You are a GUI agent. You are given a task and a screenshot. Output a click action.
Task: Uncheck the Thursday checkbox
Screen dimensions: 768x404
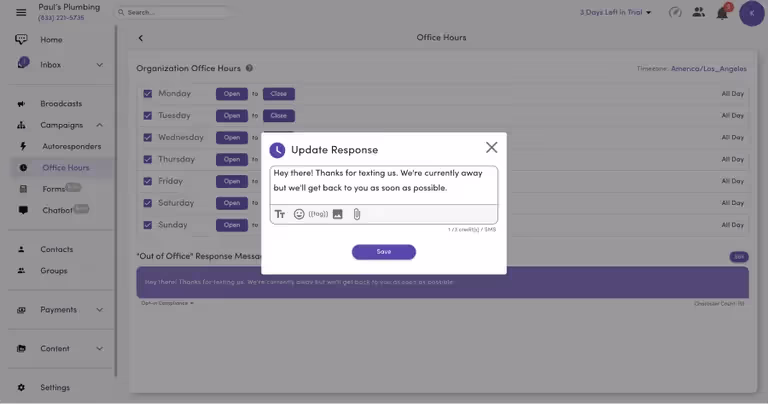pos(147,159)
